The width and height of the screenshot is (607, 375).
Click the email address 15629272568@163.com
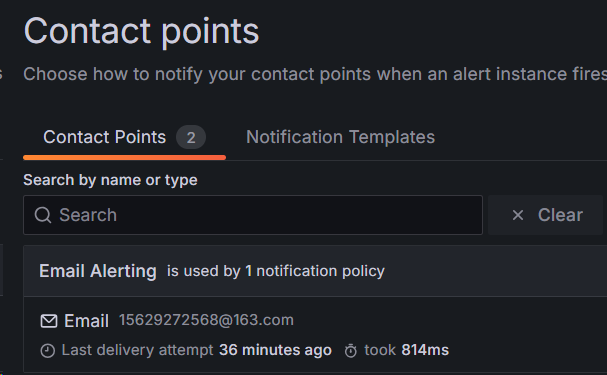pyautogui.click(x=206, y=320)
